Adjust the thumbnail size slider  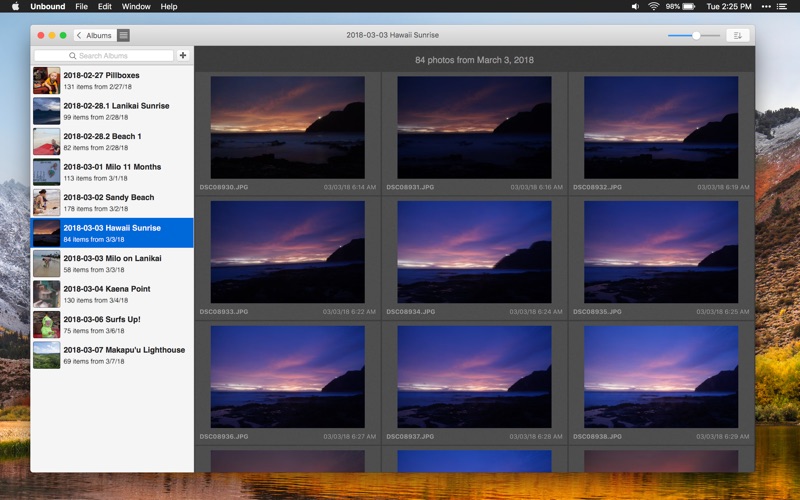click(696, 35)
